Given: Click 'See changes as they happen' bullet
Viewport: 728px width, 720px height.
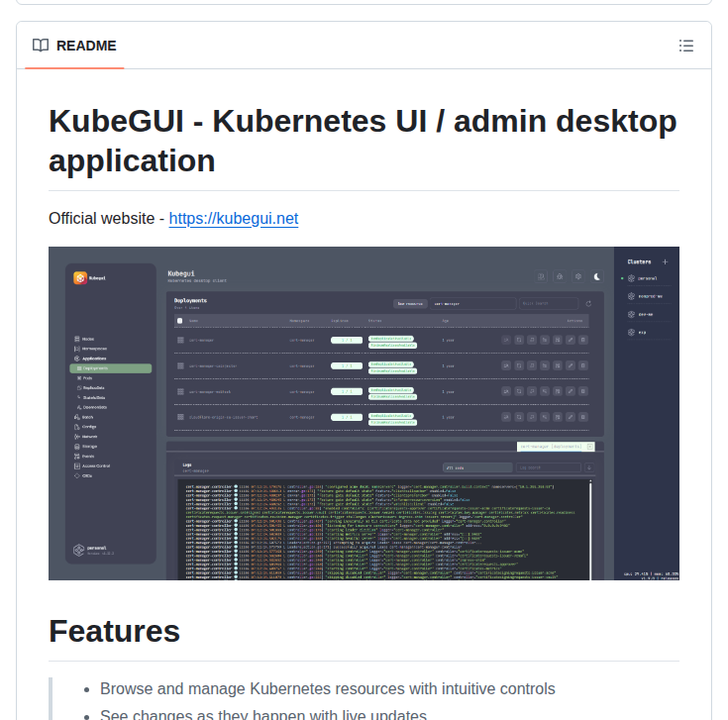Looking at the screenshot, I should pyautogui.click(x=263, y=714).
